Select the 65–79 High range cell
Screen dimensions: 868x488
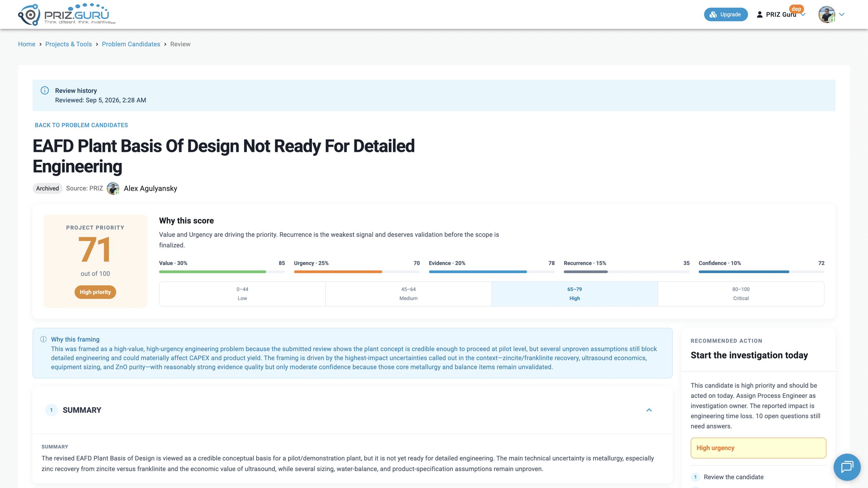pos(575,294)
